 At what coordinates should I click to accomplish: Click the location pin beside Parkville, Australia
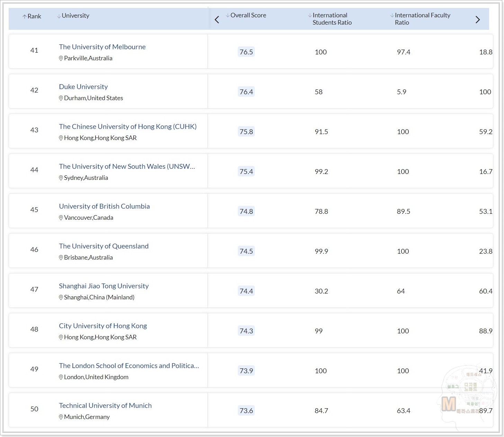[x=61, y=58]
